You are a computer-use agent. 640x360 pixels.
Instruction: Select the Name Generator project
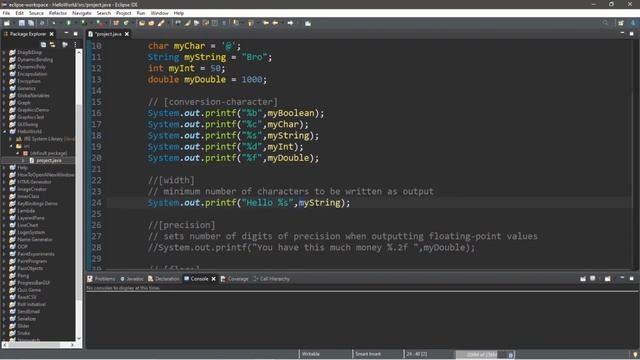click(x=35, y=240)
